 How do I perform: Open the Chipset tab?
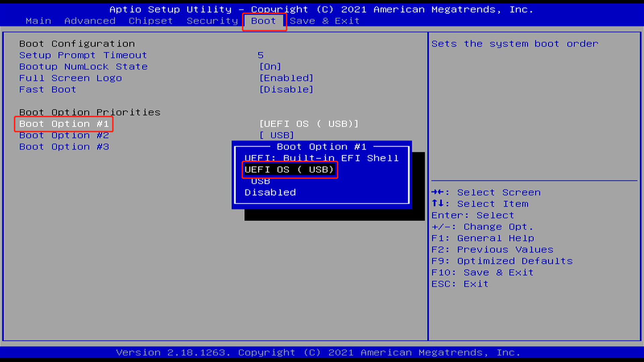(151, 21)
